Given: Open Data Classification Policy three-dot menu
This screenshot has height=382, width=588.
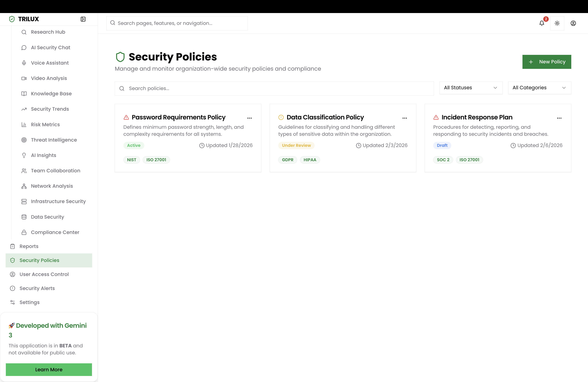Looking at the screenshot, I should pyautogui.click(x=405, y=118).
